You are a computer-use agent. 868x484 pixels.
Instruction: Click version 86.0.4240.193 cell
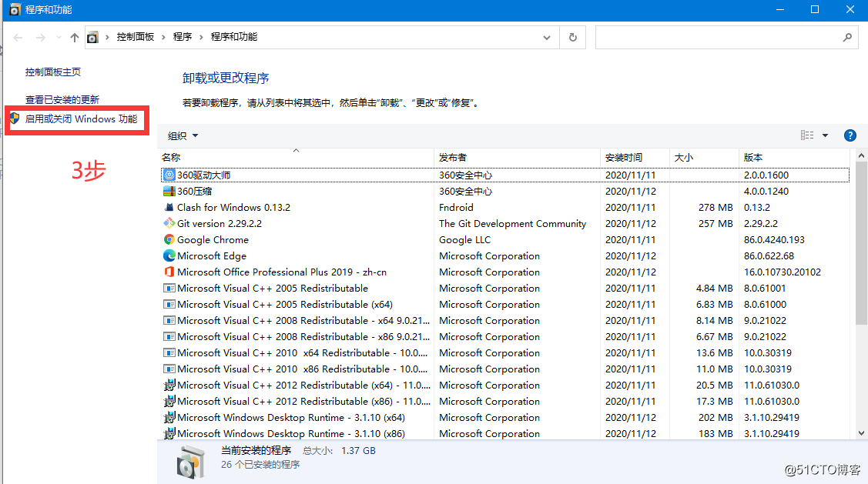[774, 239]
